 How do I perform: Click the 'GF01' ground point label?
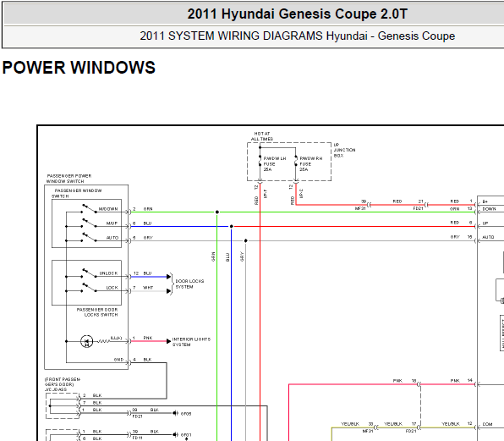(186, 435)
